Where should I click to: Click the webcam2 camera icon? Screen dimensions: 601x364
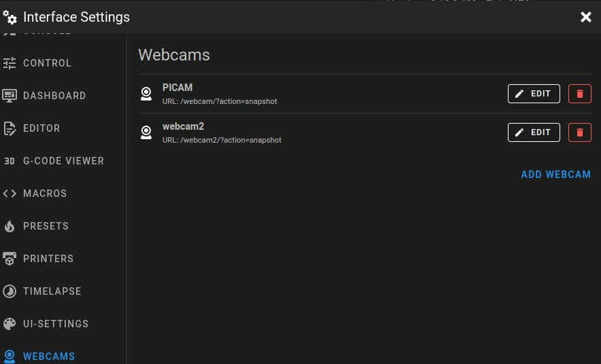click(146, 132)
